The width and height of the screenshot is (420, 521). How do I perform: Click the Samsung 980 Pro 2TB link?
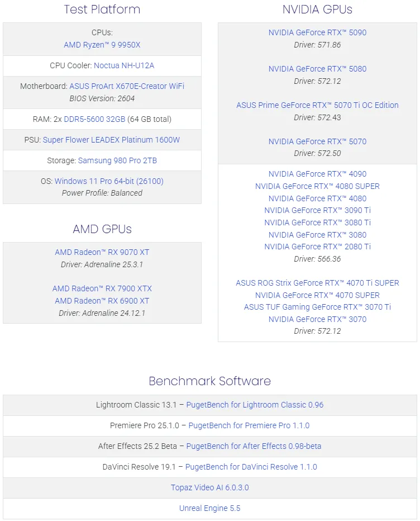(x=117, y=160)
